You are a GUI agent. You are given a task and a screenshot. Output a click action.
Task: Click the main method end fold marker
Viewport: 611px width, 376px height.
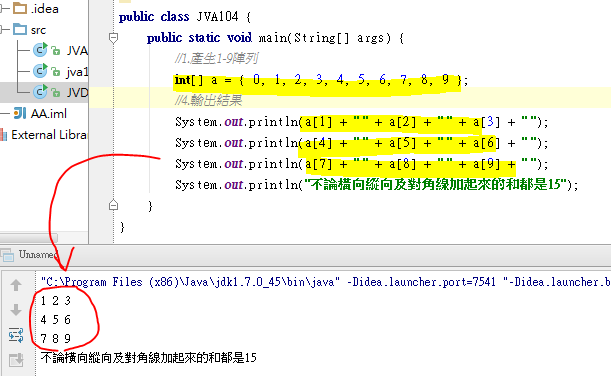[113, 205]
